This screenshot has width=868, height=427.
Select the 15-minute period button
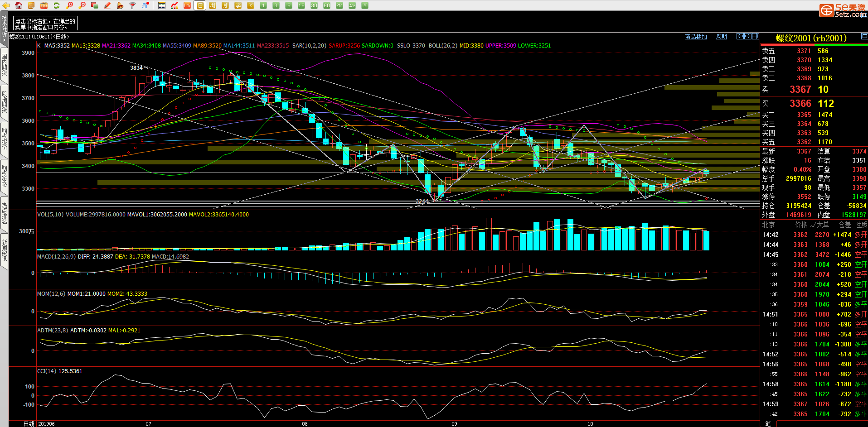point(301,5)
